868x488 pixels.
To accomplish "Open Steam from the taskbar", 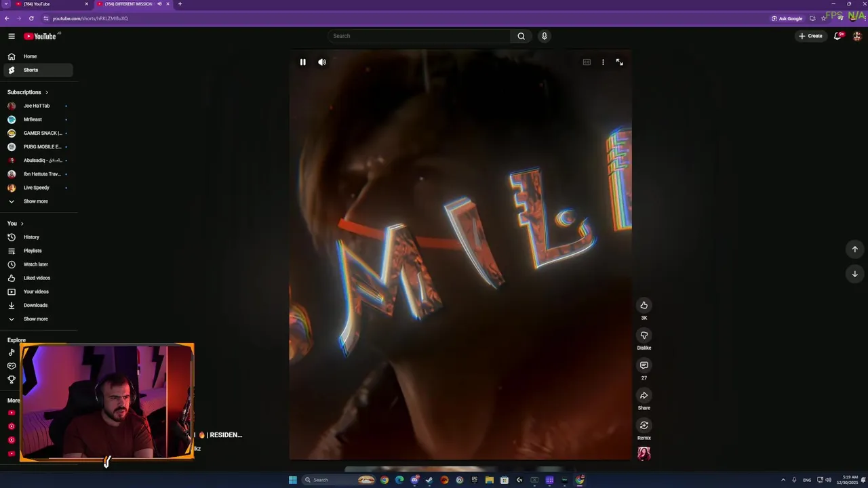I will pyautogui.click(x=429, y=480).
